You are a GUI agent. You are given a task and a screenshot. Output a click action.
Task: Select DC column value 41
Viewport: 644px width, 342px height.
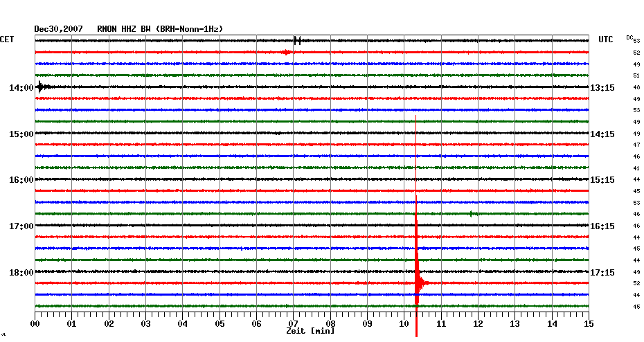click(636, 168)
